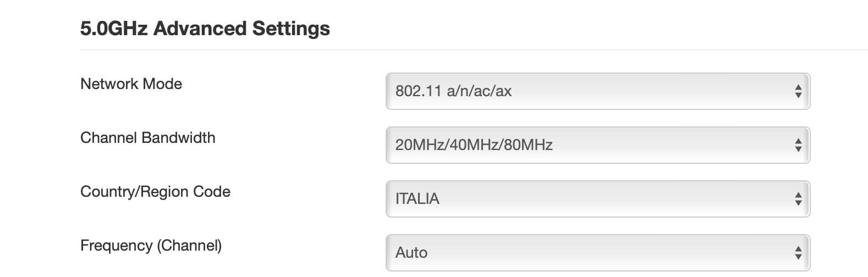This screenshot has width=868, height=277.
Task: Click the Network Mode label
Action: (x=131, y=84)
